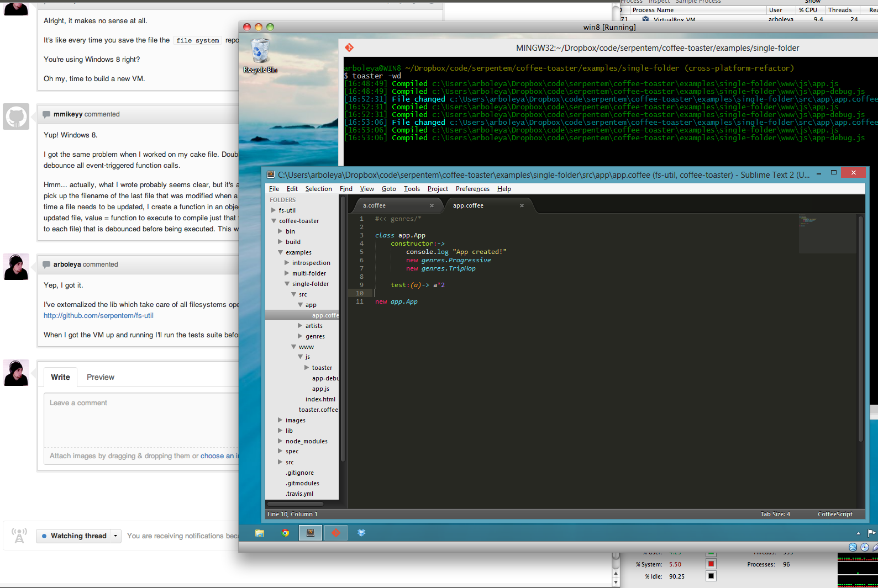Screen dimensions: 878x588
Task: Collapse the single-folder folder
Action: coord(287,284)
